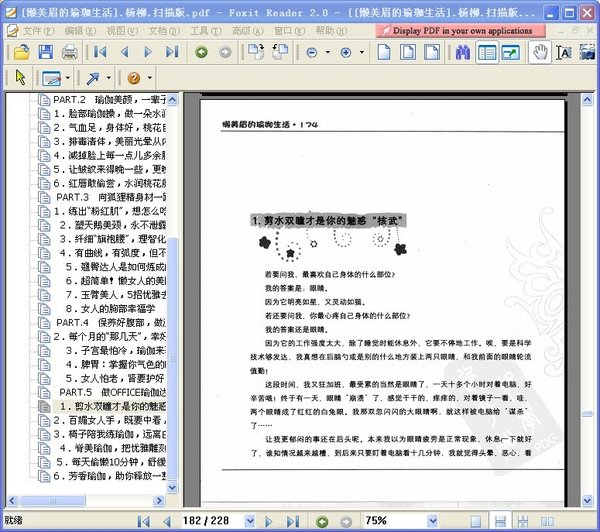Go to first page in top toolbar
The height and width of the screenshot is (532, 600).
(100, 52)
